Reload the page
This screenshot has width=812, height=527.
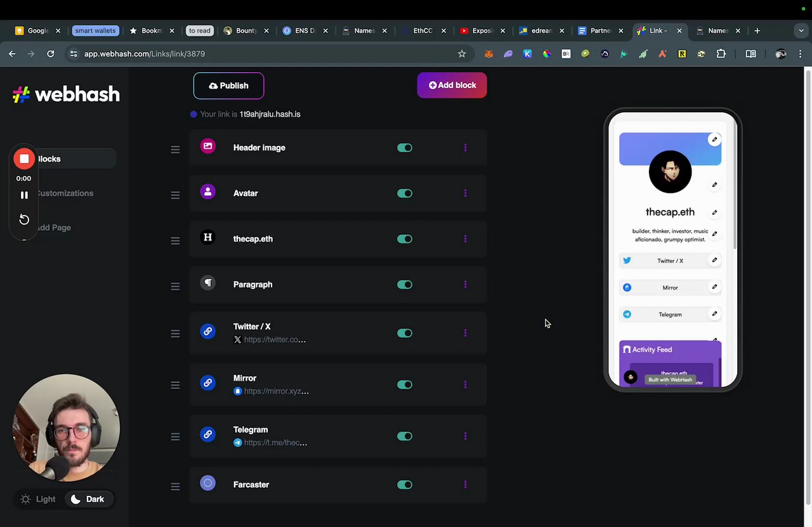pyautogui.click(x=51, y=54)
